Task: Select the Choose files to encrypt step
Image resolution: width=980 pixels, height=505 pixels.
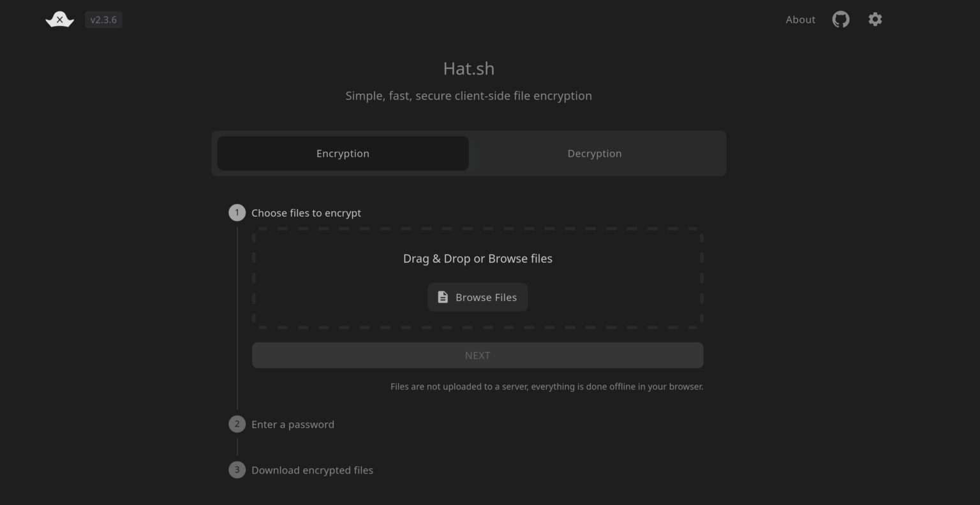Action: tap(306, 212)
